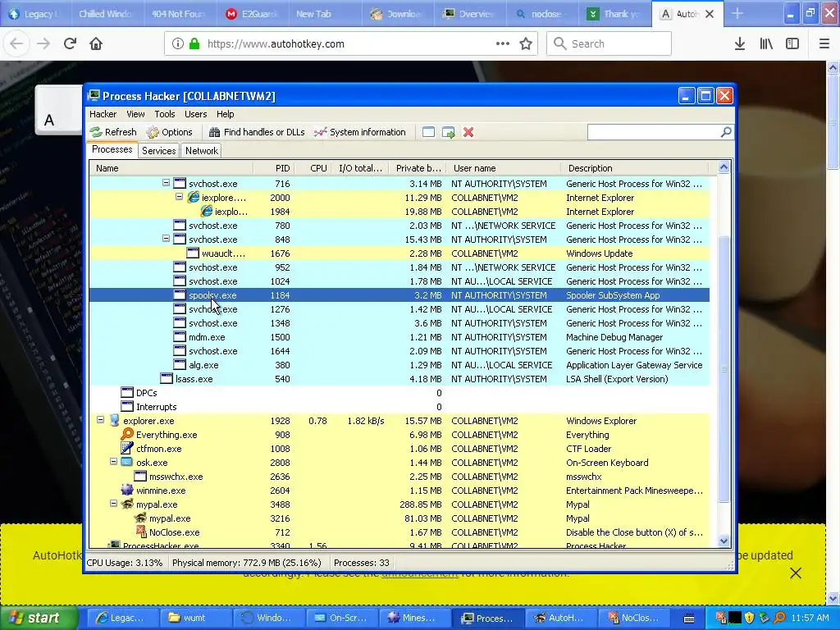Open the browser library icon

pos(766,43)
